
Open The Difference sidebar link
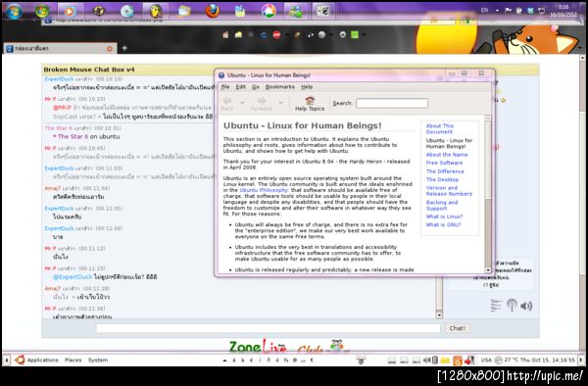coord(445,171)
